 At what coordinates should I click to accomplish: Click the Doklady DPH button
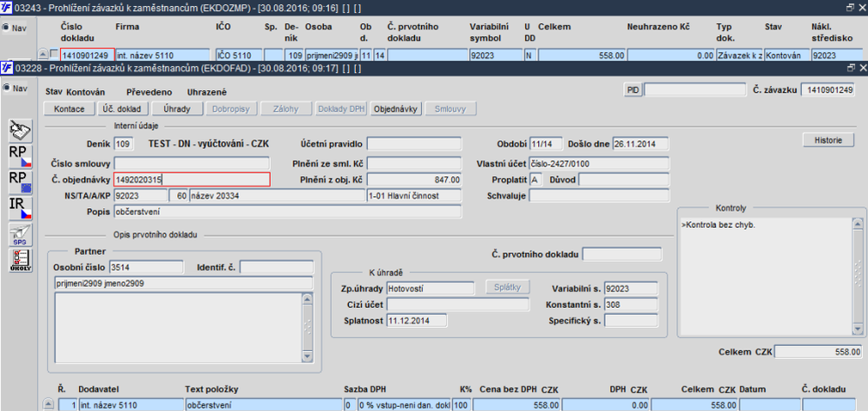click(341, 109)
